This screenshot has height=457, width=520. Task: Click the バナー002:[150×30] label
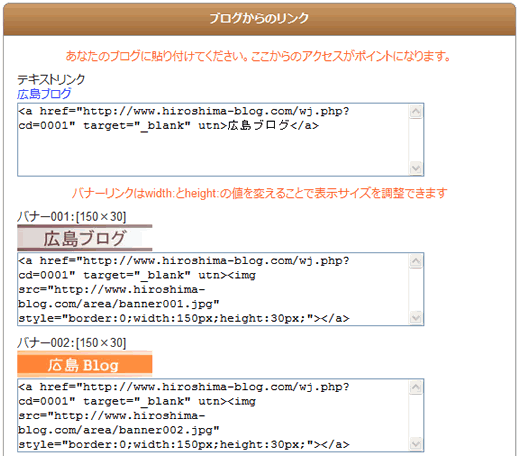click(72, 343)
